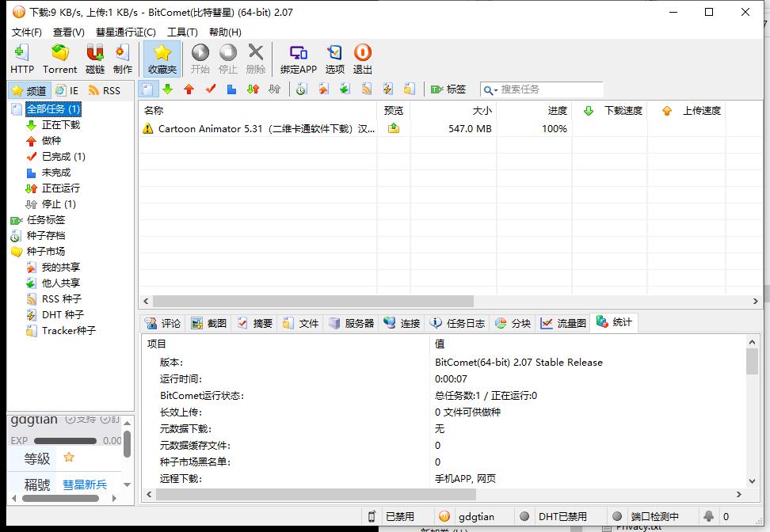770x532 pixels.
Task: Click the 删除 delete toolbar icon
Action: tap(255, 59)
